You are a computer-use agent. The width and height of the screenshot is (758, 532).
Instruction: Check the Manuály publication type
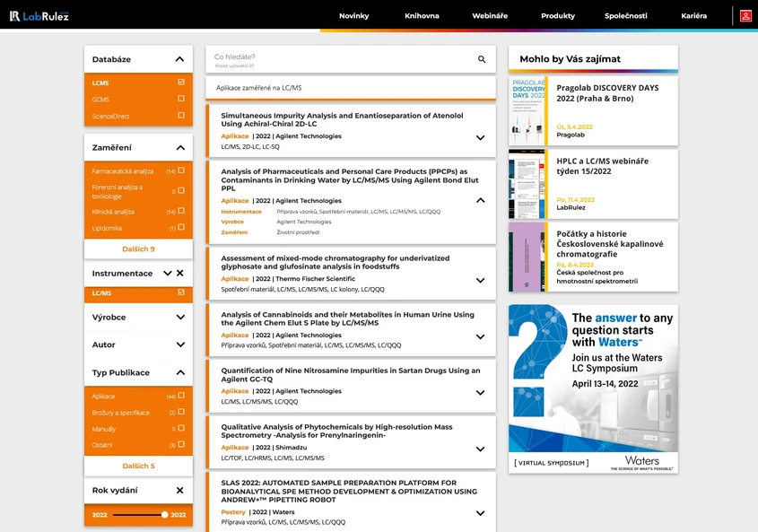point(181,428)
